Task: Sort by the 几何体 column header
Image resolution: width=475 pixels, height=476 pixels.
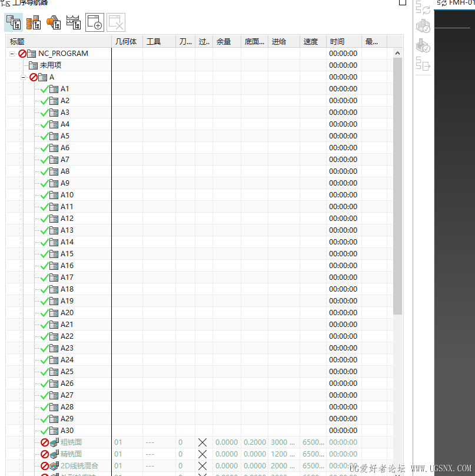Action: point(127,42)
